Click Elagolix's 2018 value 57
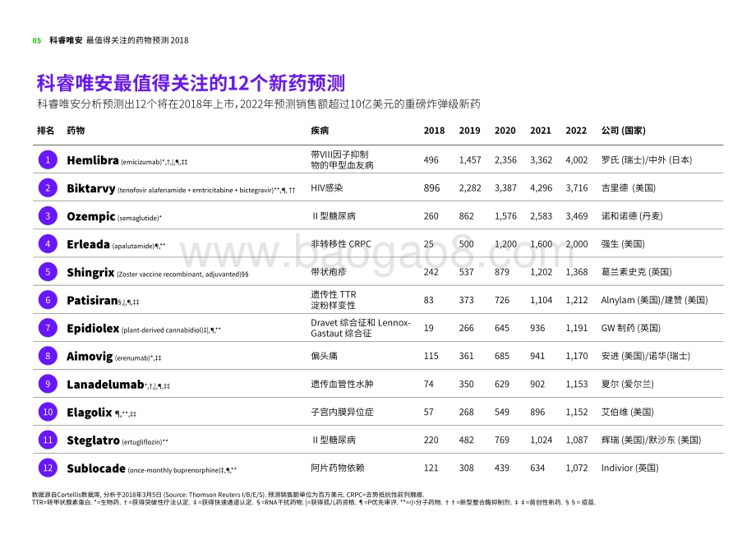756x535 pixels. [x=429, y=412]
